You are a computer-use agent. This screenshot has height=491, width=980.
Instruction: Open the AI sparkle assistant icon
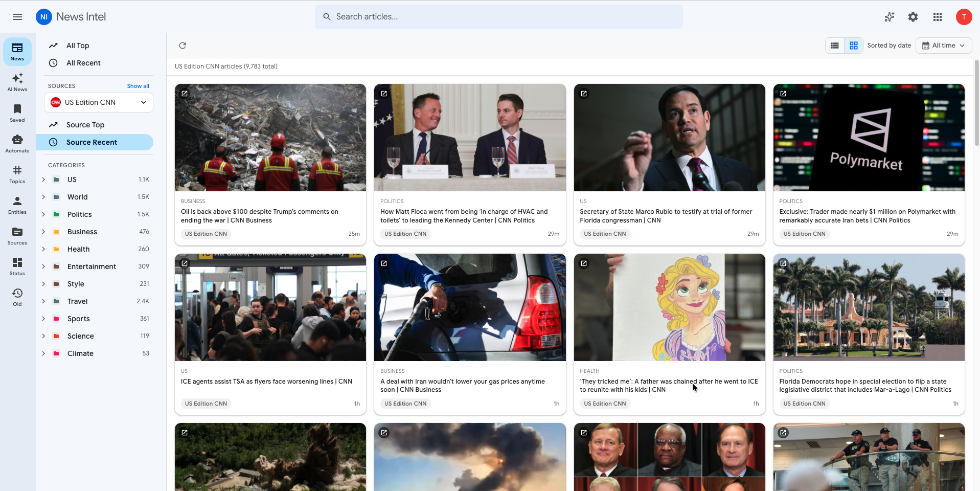coord(890,17)
